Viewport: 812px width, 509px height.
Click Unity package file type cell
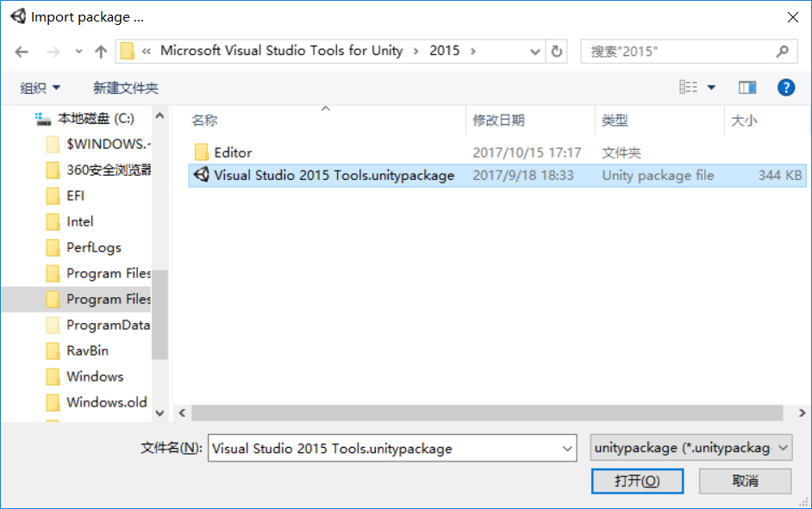tap(658, 176)
